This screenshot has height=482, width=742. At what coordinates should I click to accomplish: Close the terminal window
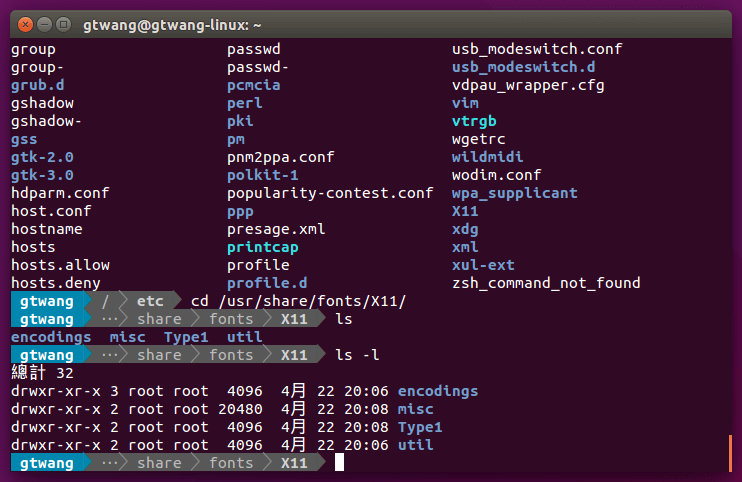tap(25, 24)
